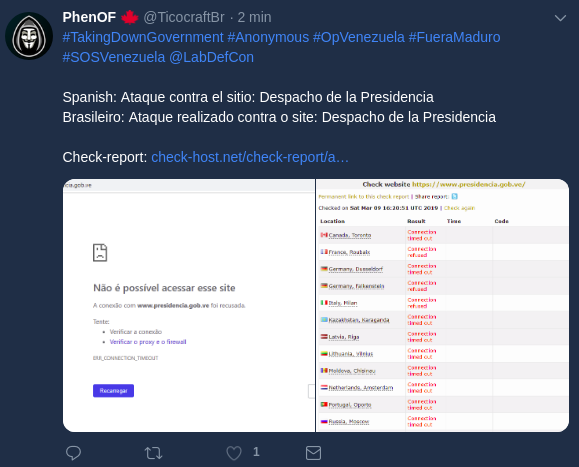The height and width of the screenshot is (467, 579).
Task: Open the check-host.net check-report link
Action: point(250,157)
